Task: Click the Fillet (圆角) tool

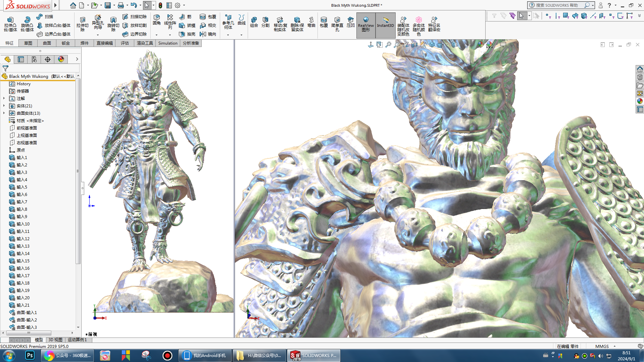Action: pyautogui.click(x=157, y=20)
